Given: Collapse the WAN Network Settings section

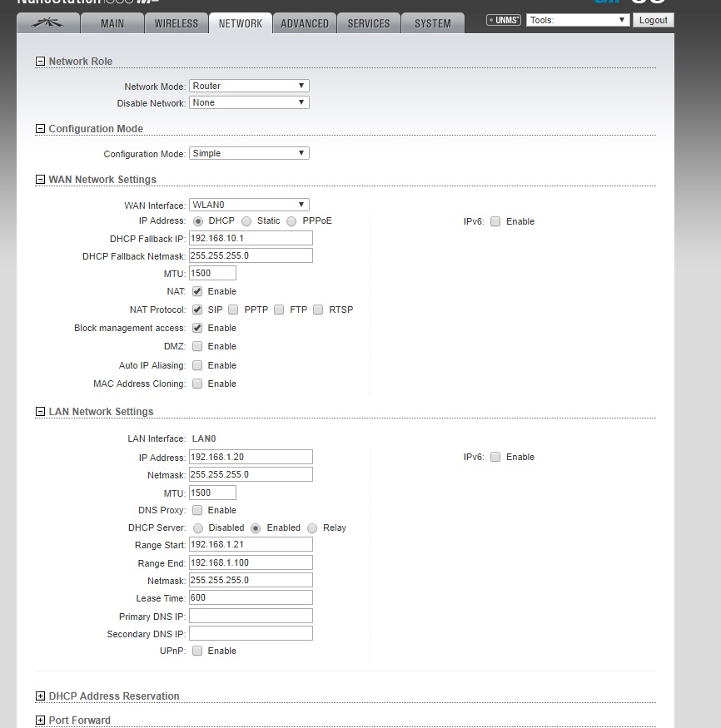Looking at the screenshot, I should click(x=41, y=179).
